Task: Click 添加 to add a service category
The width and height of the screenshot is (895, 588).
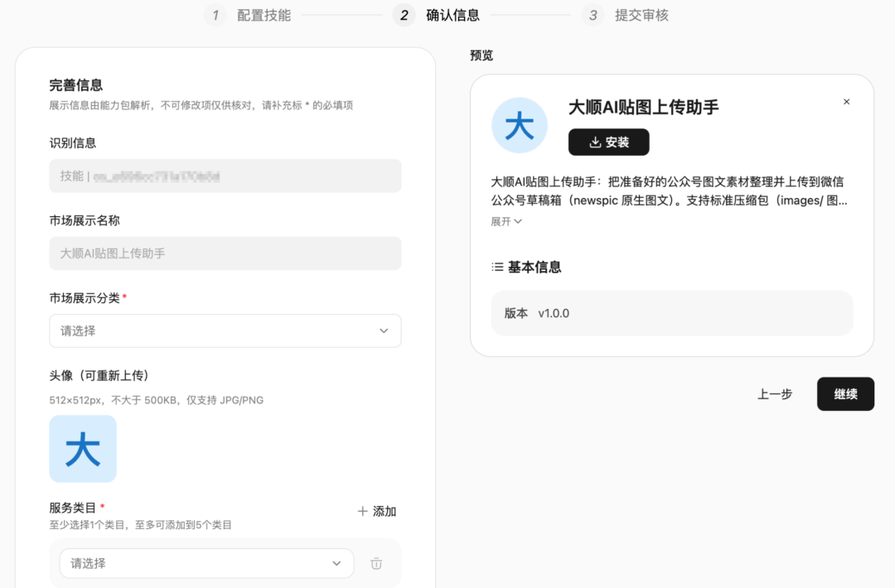Action: [x=377, y=511]
